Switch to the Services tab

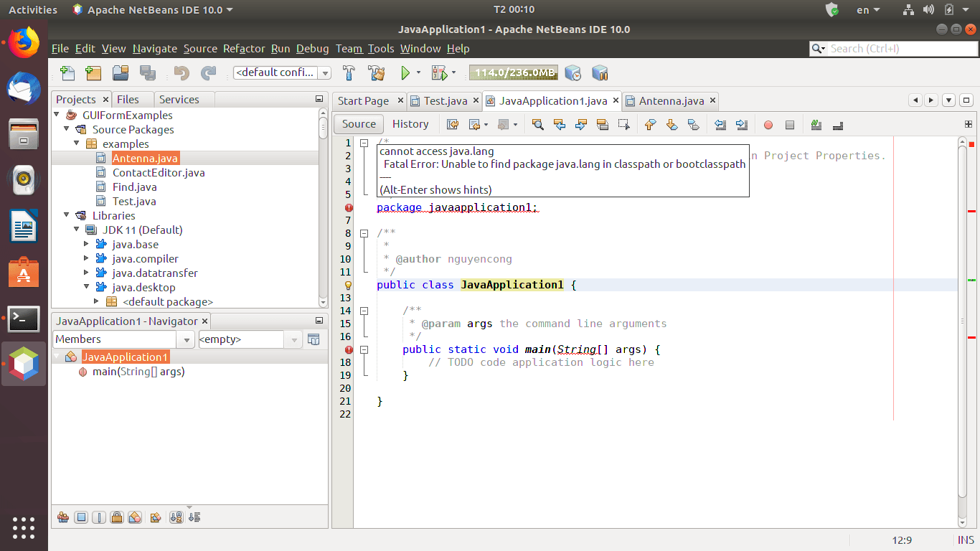(x=179, y=100)
